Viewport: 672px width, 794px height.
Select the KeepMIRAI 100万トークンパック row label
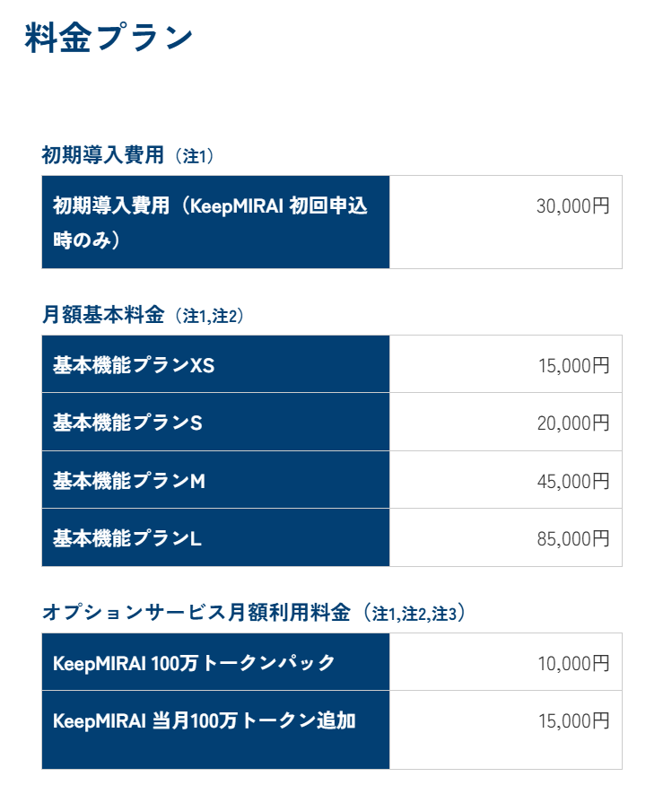click(x=194, y=663)
